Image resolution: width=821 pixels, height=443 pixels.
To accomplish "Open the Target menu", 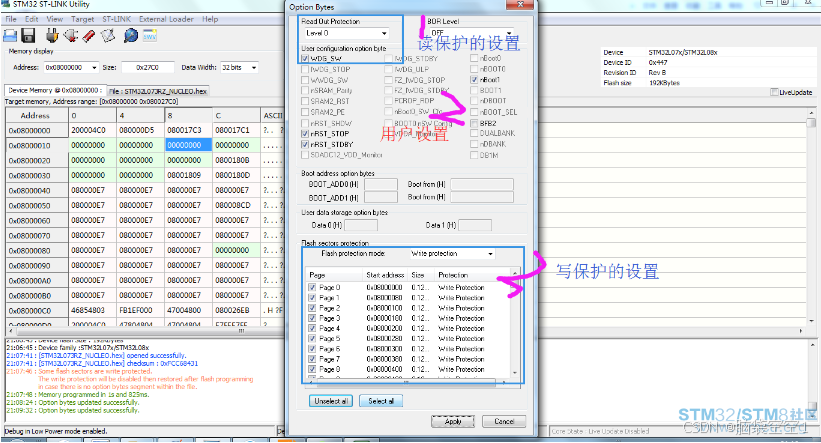I will (83, 19).
